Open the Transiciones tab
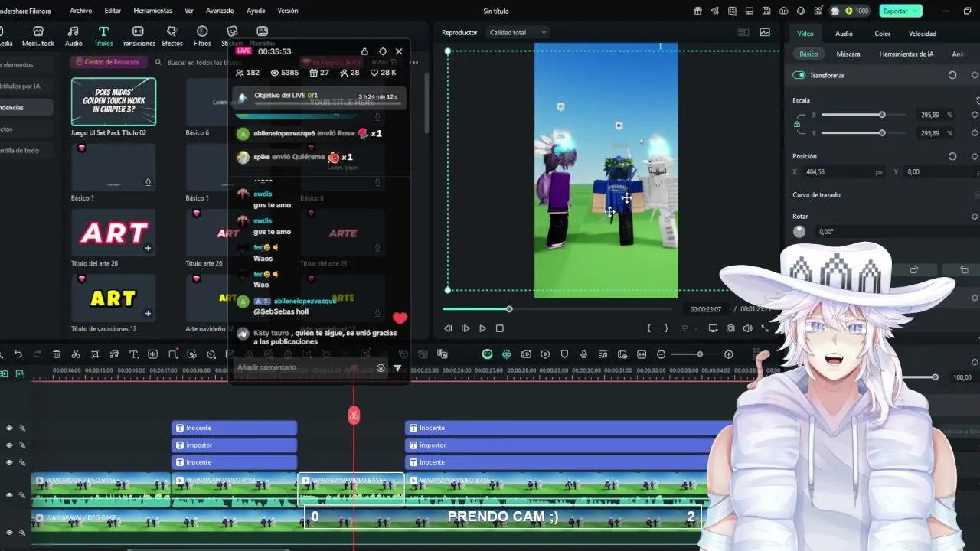Image resolution: width=980 pixels, height=551 pixels. (x=138, y=36)
